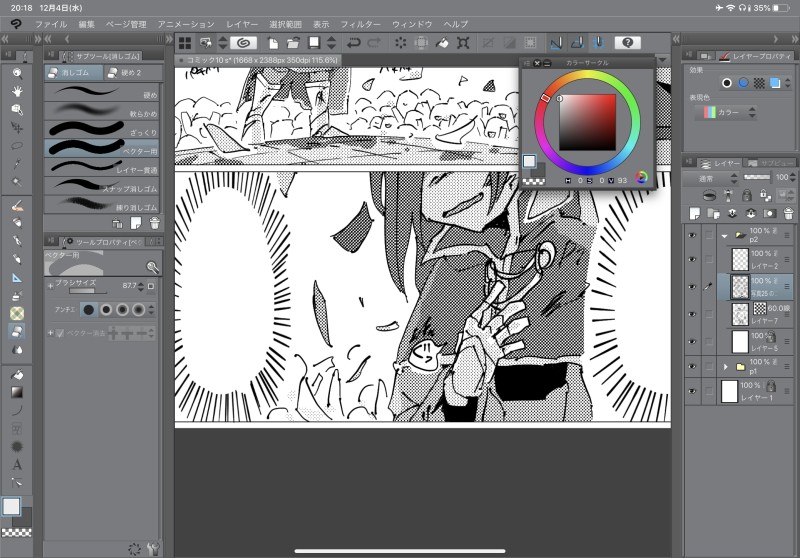The height and width of the screenshot is (558, 800).
Task: Select first anti-aliasing option
Action: pos(89,310)
